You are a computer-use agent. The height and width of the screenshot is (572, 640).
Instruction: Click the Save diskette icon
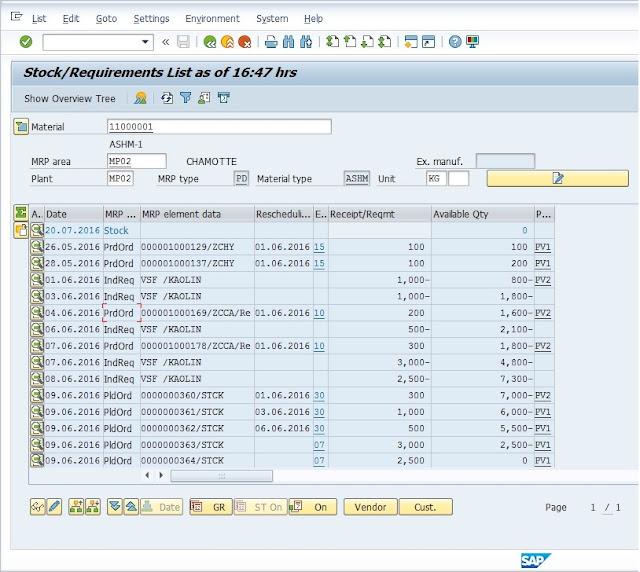point(183,42)
